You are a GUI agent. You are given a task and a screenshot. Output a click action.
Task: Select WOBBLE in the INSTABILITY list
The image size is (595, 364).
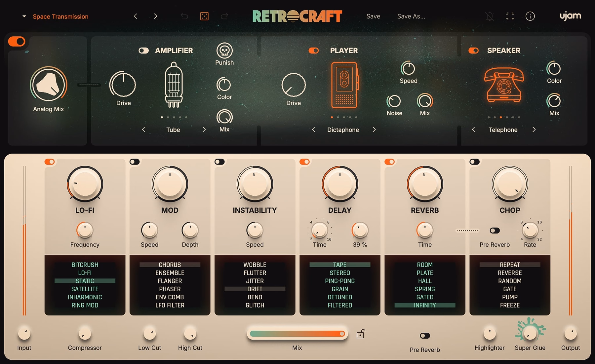click(255, 265)
